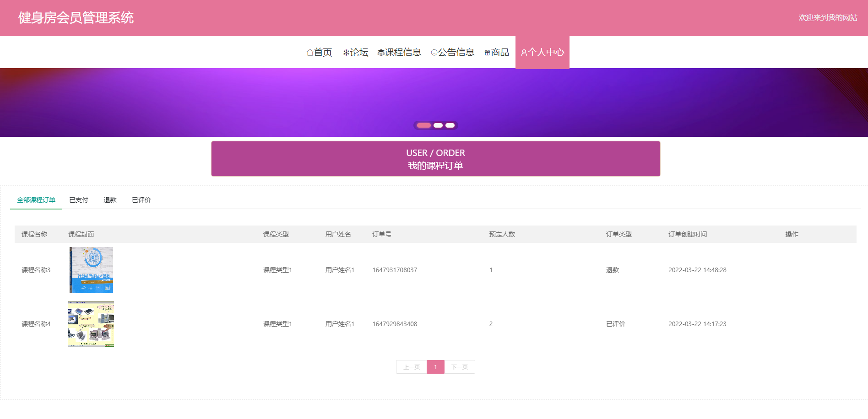Click the 健身房会员管理系统 site title

76,18
